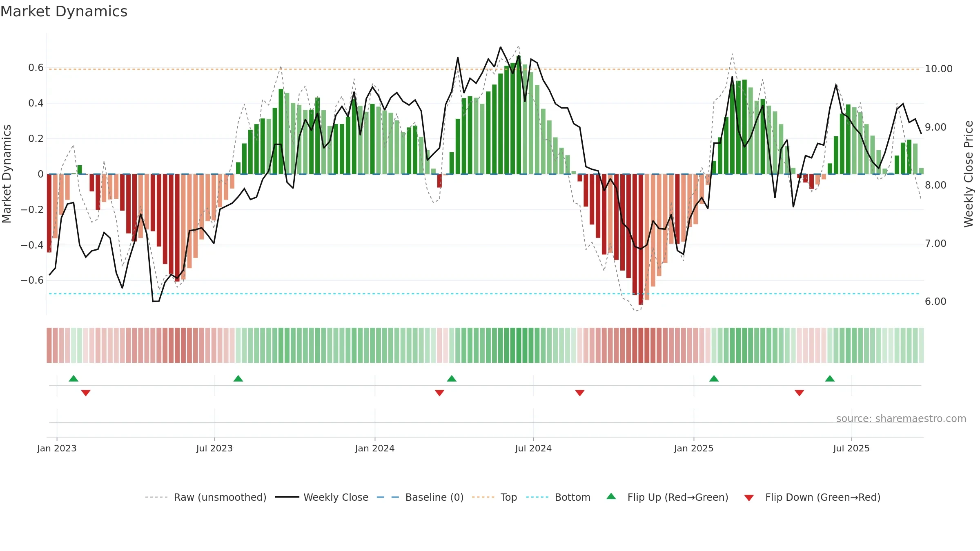The width and height of the screenshot is (980, 551).
Task: Click the source: sharemaestro.com text
Action: click(x=901, y=418)
